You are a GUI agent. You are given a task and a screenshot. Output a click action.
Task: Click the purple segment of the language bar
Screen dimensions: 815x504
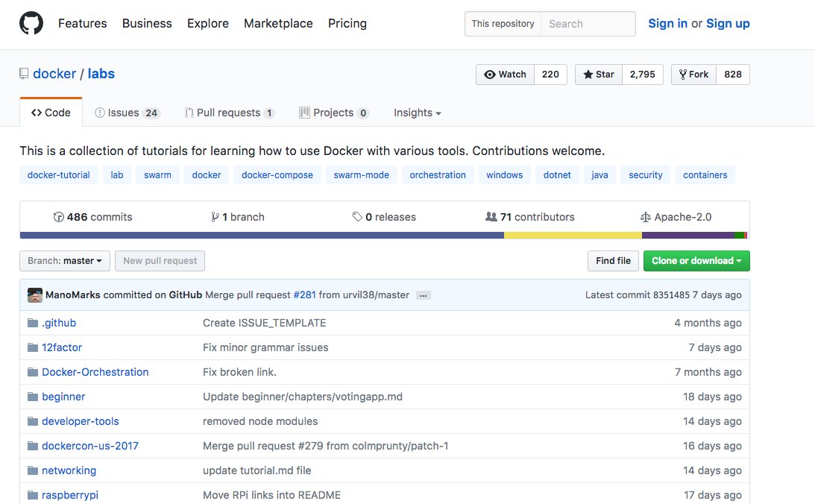click(x=688, y=236)
